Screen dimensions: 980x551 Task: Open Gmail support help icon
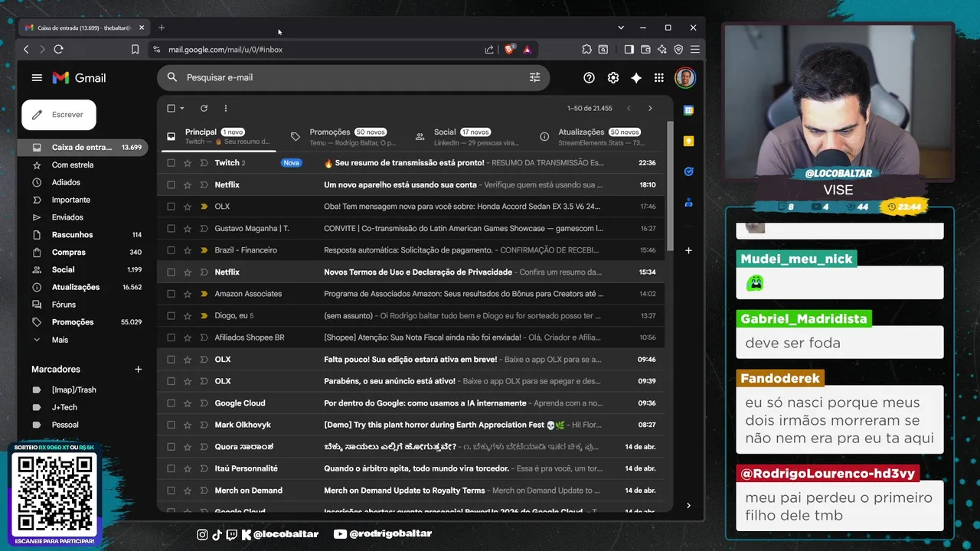(x=589, y=77)
